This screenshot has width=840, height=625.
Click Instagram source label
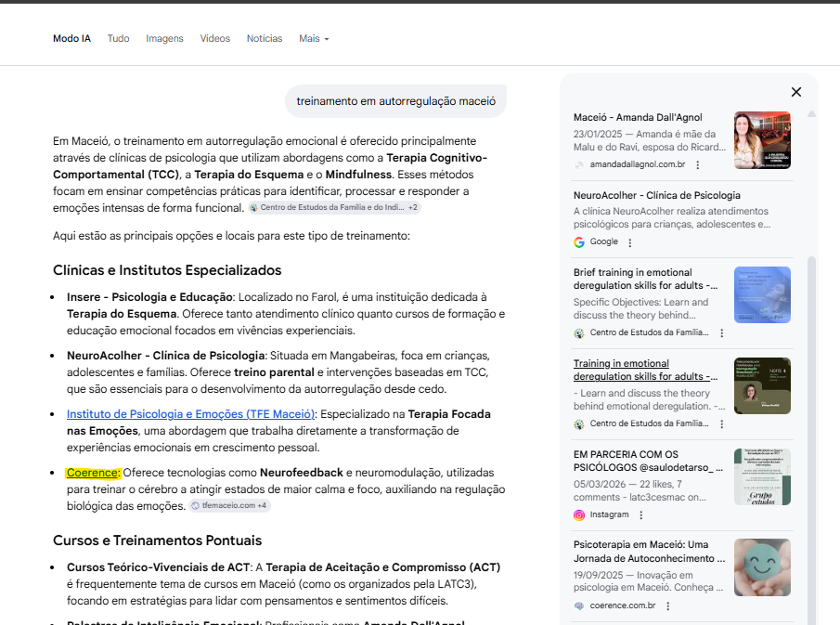click(x=609, y=514)
